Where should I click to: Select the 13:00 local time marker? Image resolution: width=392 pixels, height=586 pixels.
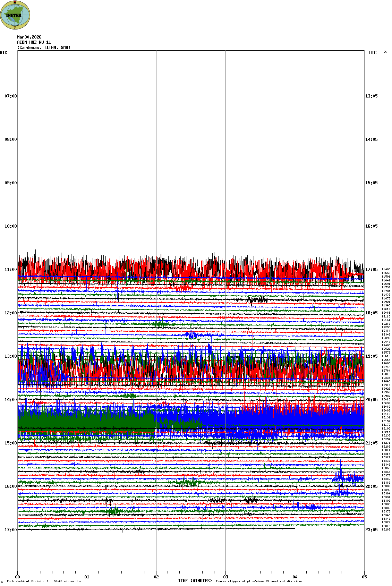[x=10, y=356]
